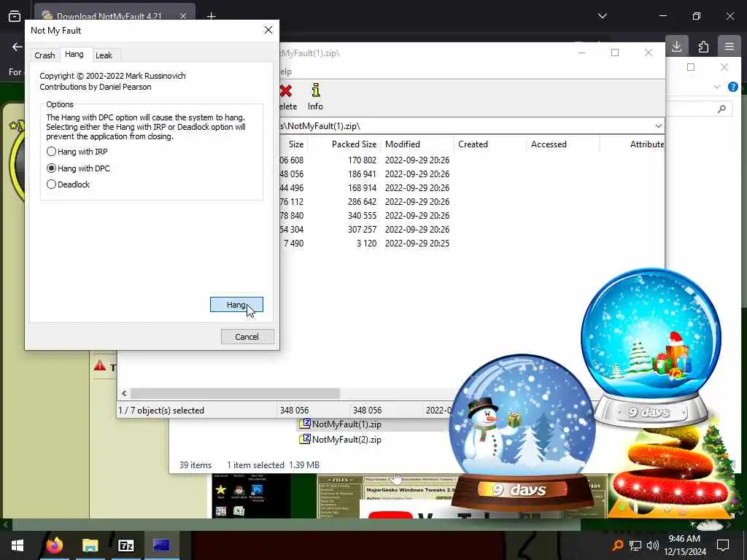
Task: Click the search magnifier tray icon
Action: (x=617, y=545)
